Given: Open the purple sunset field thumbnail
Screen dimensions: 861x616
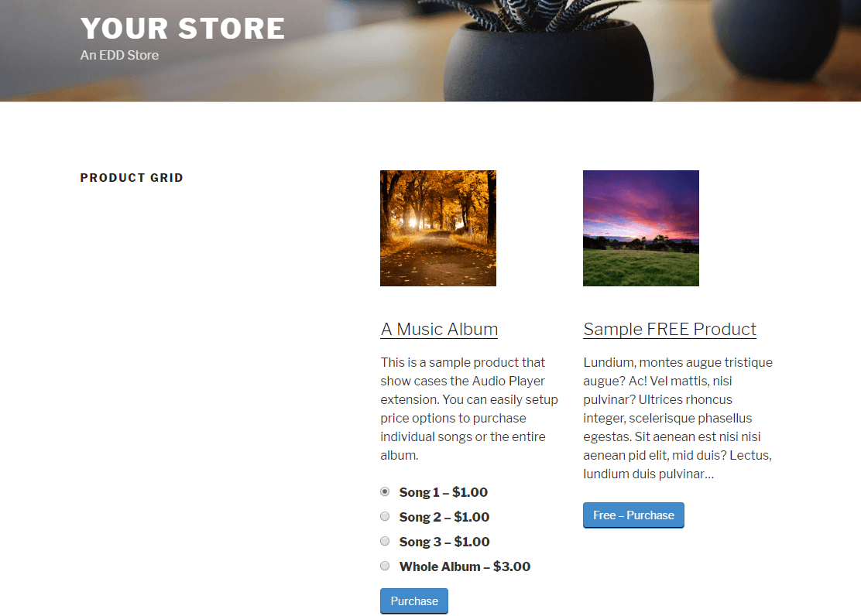Looking at the screenshot, I should (641, 228).
